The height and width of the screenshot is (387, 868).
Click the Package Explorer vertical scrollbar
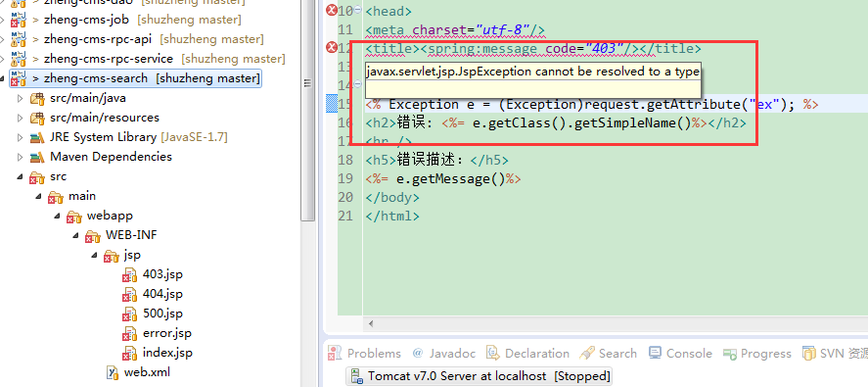pyautogui.click(x=308, y=111)
